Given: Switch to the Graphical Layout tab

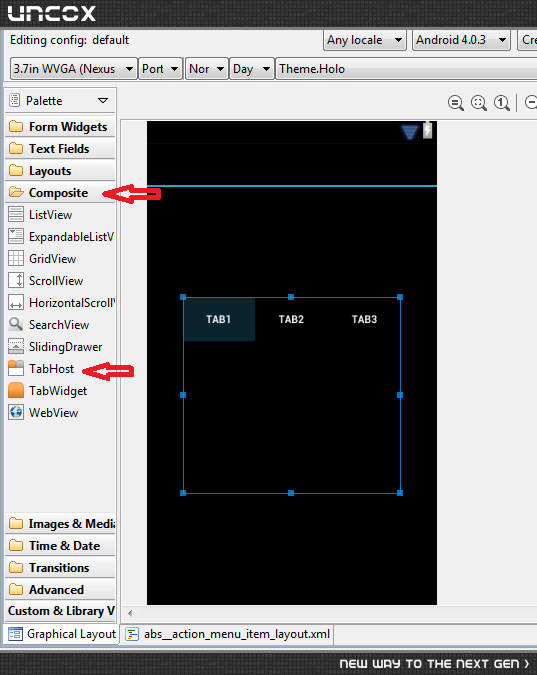Looking at the screenshot, I should coord(62,634).
